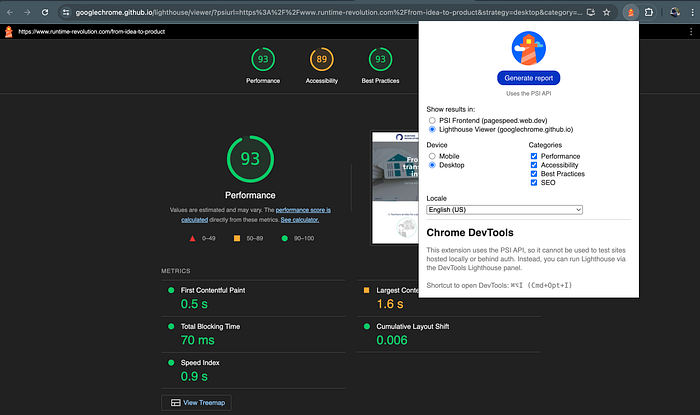
Task: Click the Speed Index metric label
Action: pos(200,363)
